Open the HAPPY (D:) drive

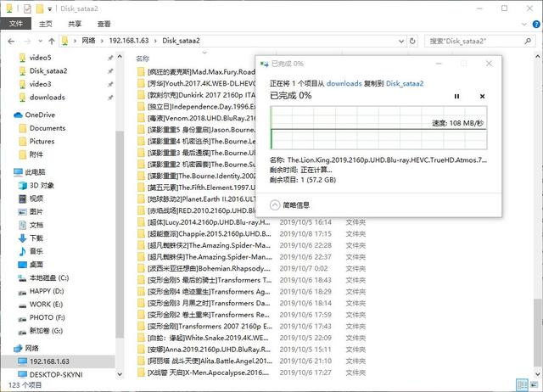point(47,291)
